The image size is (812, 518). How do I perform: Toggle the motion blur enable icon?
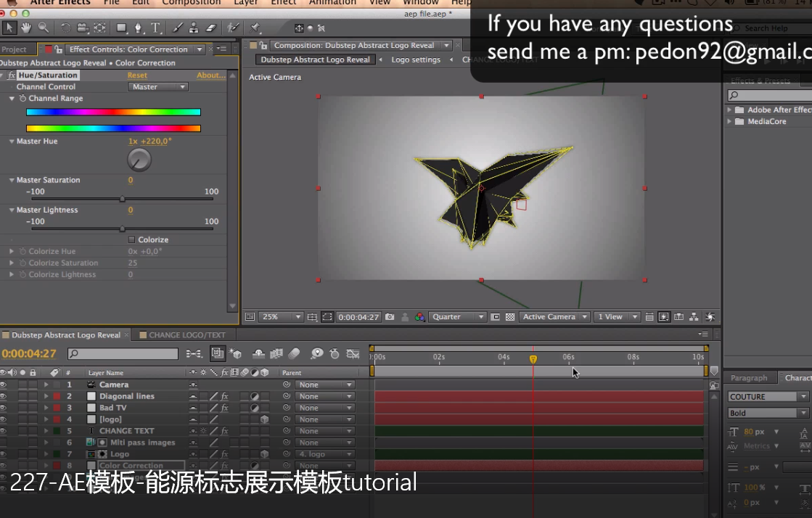point(294,353)
